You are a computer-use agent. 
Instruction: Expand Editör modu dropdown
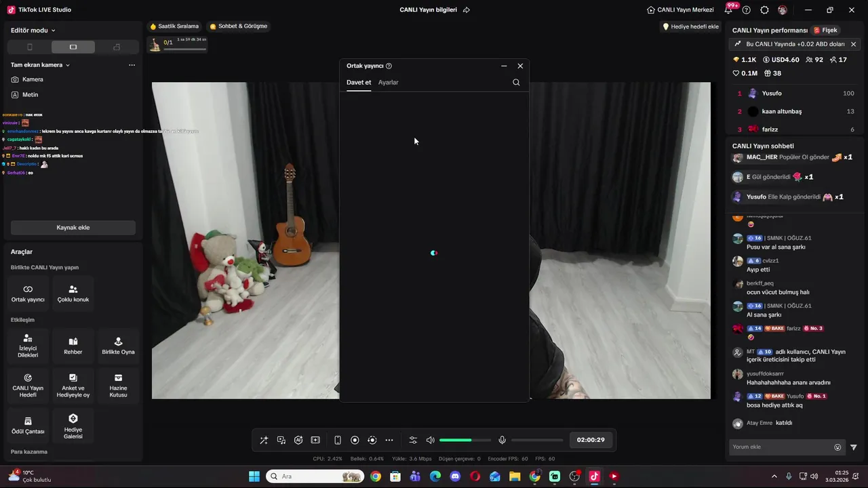point(33,30)
